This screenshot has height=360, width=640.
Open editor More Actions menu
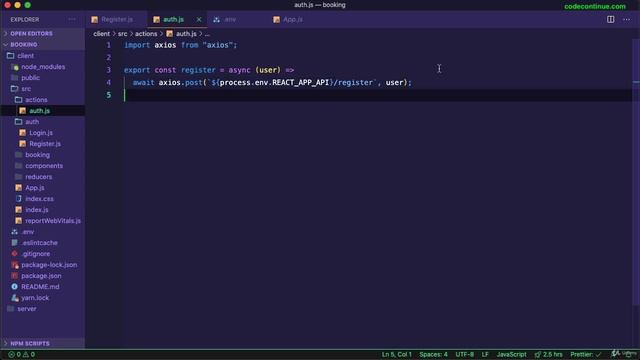tap(626, 20)
